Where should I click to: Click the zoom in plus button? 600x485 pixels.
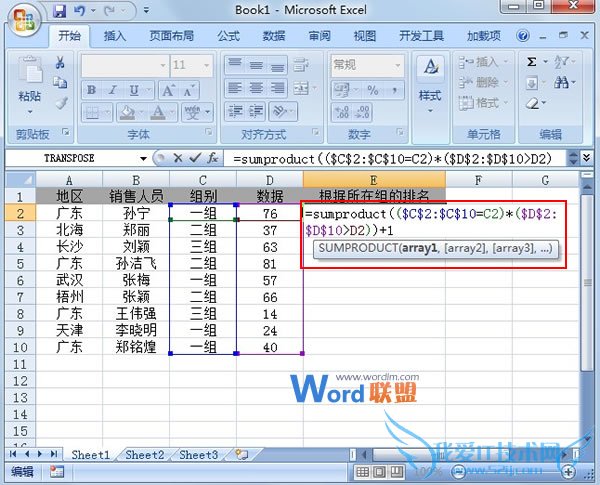point(568,472)
